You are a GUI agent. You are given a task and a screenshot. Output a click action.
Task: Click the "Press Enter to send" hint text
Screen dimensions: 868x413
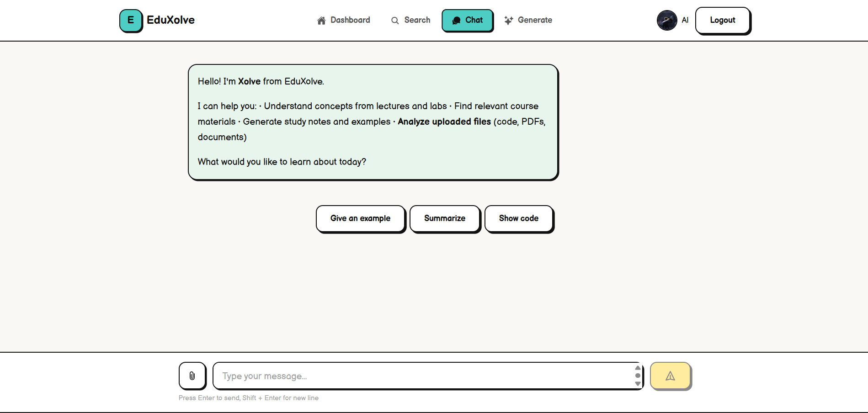[249, 398]
